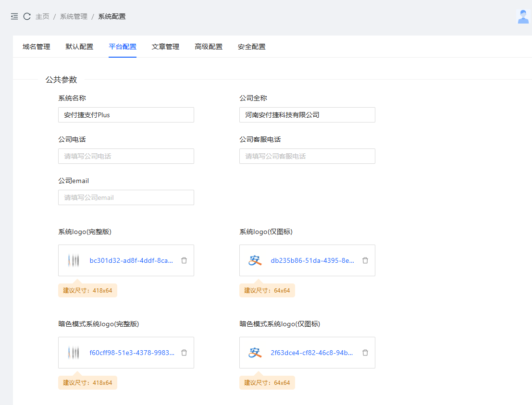Delete dark mode icon-only logo file
The width and height of the screenshot is (532, 405).
click(365, 353)
